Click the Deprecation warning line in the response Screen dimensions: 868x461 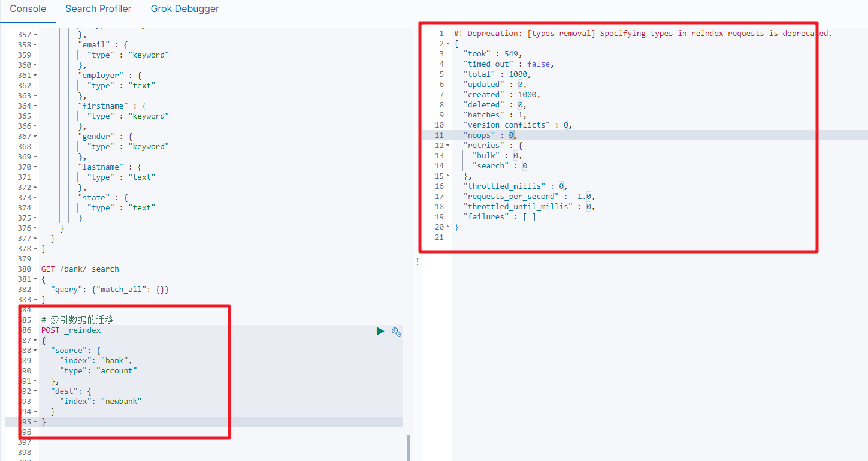click(x=643, y=34)
